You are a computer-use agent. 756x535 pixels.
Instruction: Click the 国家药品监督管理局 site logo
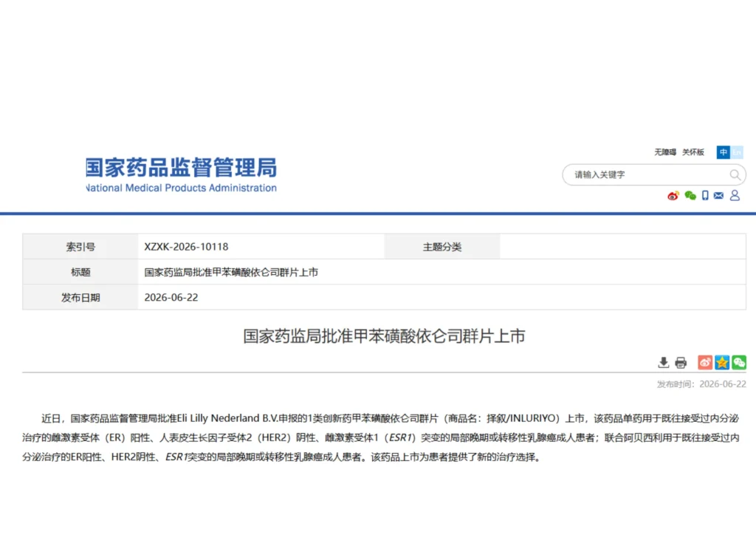click(182, 174)
